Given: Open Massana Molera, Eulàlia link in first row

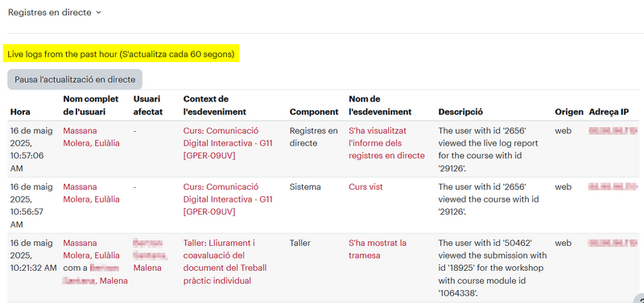Looking at the screenshot, I should [91, 137].
